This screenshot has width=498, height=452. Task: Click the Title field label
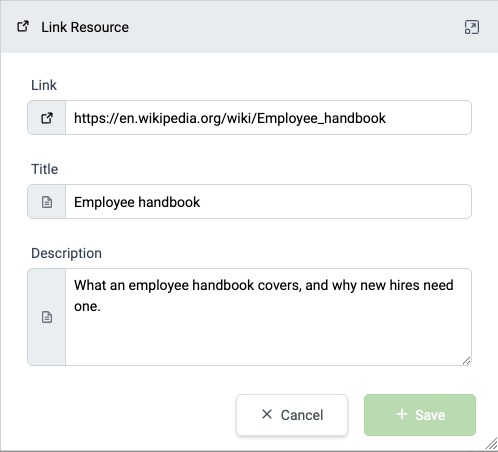44,169
